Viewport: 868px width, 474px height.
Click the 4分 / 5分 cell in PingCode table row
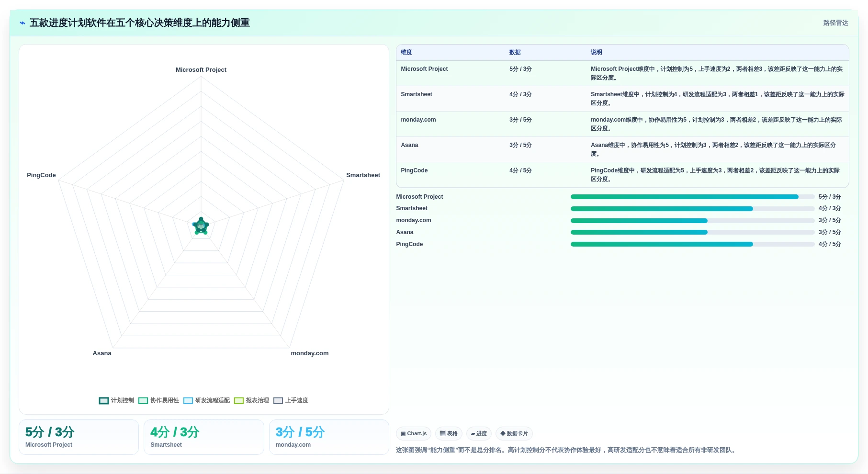520,170
